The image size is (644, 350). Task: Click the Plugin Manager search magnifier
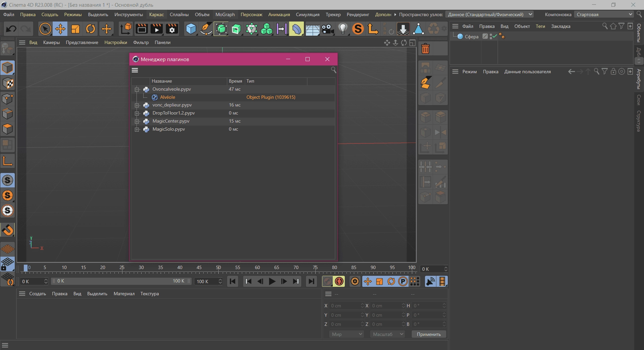[333, 70]
